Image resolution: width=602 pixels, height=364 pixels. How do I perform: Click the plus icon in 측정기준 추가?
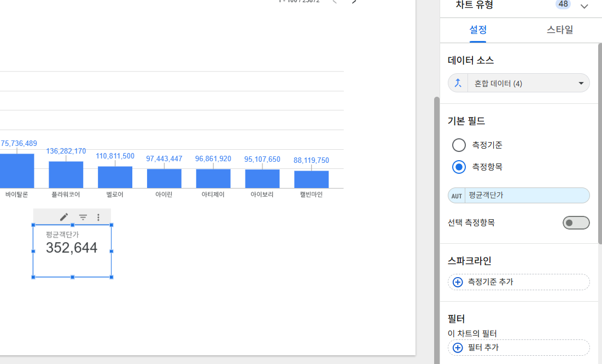[458, 282]
